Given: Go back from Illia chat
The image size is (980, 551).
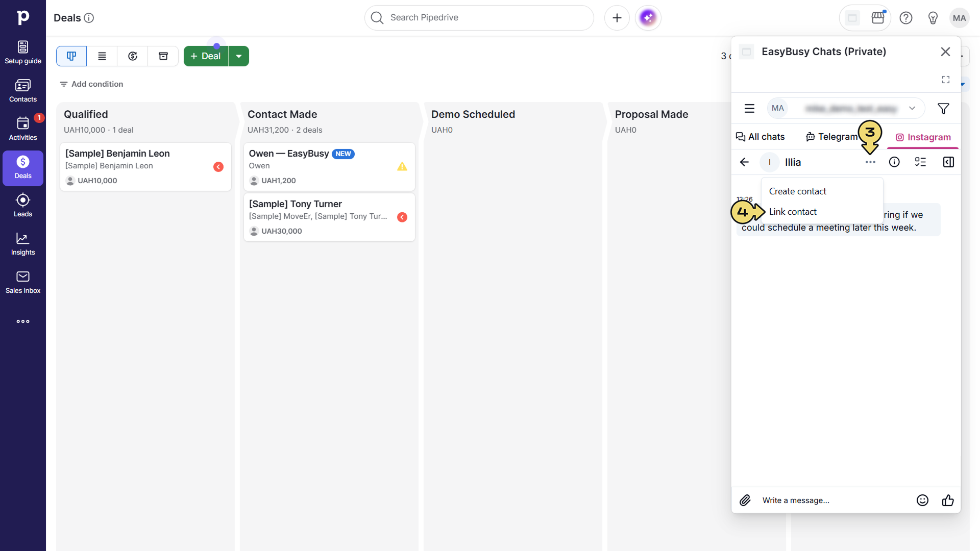Looking at the screenshot, I should [x=744, y=162].
